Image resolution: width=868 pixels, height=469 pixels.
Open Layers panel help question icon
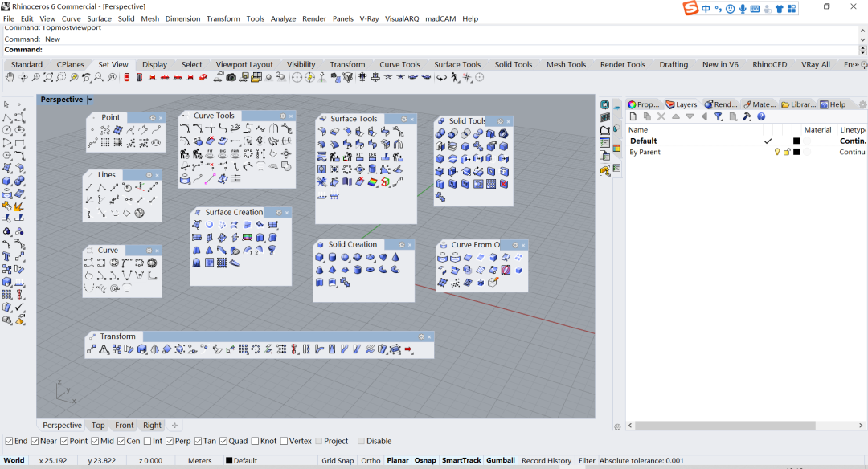(x=761, y=116)
